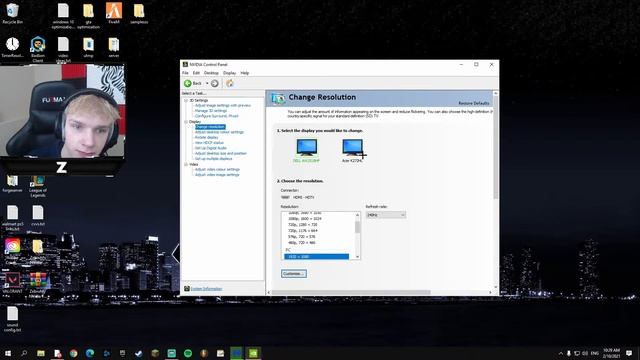
Task: Select the Acer monitor display icon
Action: tap(352, 147)
